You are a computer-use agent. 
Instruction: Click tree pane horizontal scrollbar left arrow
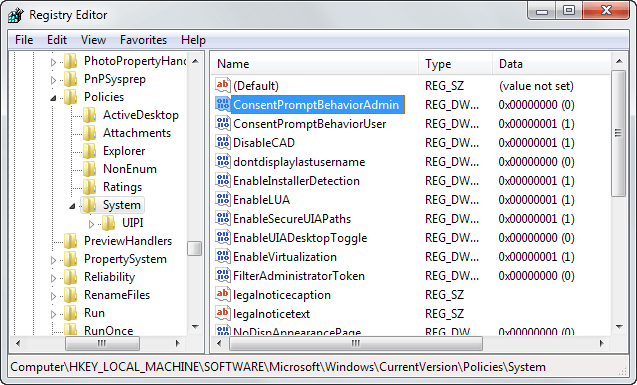tap(18, 344)
